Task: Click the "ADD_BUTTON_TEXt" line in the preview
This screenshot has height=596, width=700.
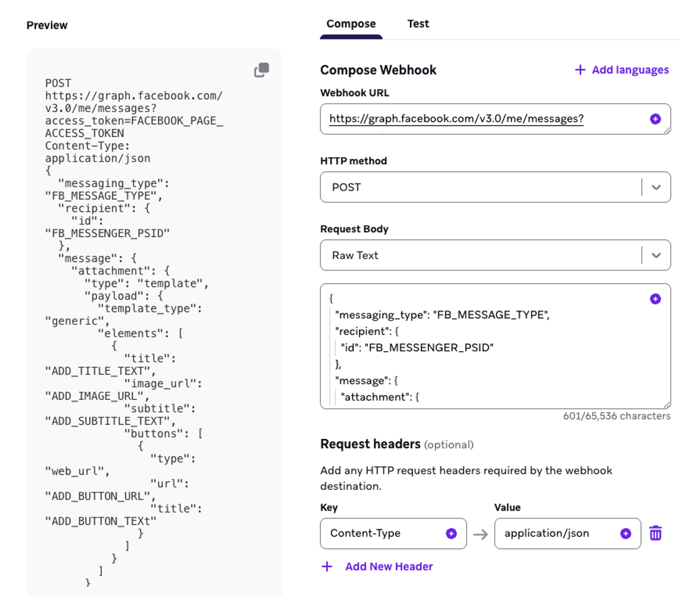Action: click(101, 521)
